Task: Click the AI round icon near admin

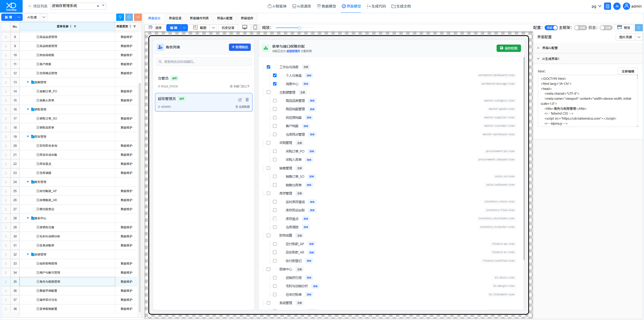Action: 617,6
